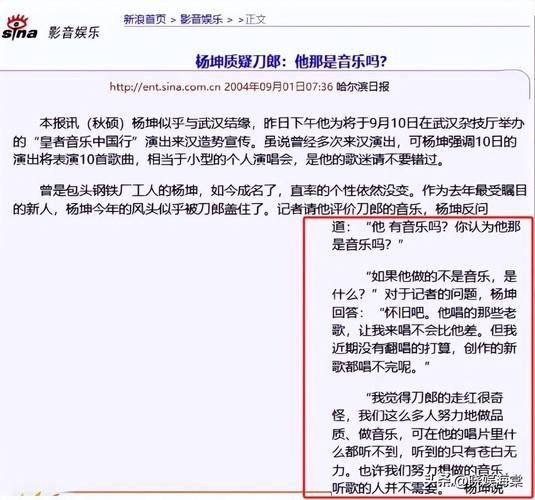Click the phrase "皇者音乐中国行"

[x=87, y=142]
